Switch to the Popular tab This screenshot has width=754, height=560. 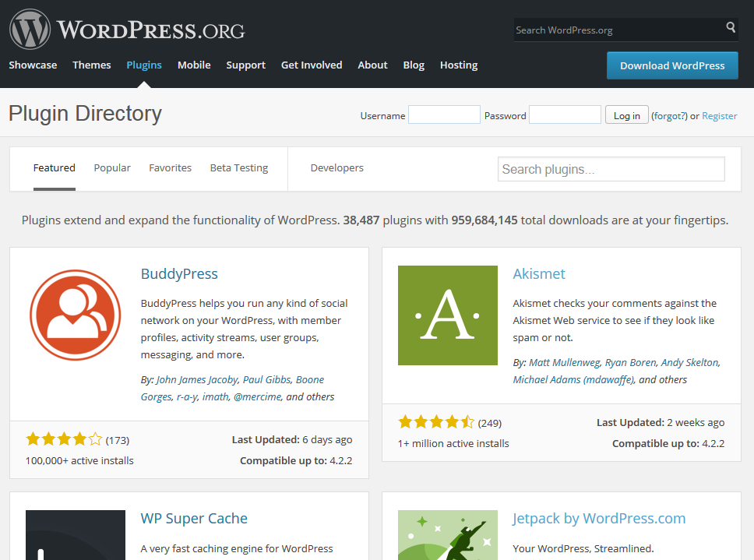pyautogui.click(x=112, y=167)
